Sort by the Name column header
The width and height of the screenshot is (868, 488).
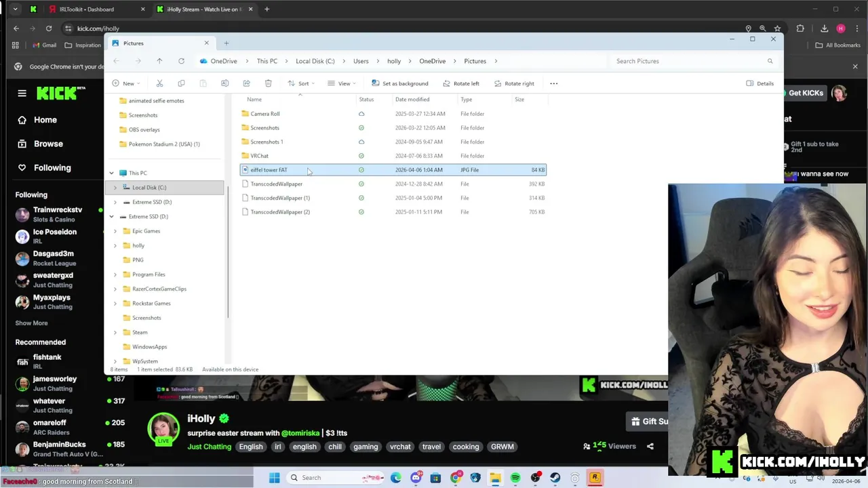[254, 100]
